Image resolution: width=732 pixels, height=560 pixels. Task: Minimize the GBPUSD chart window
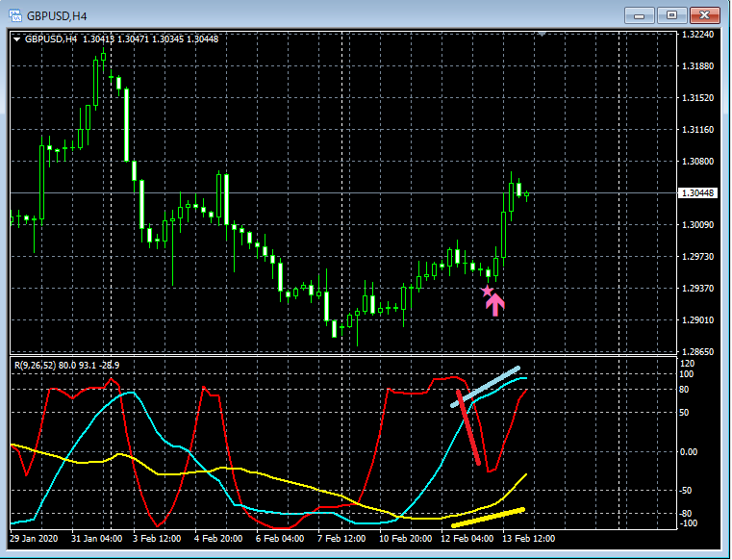639,15
